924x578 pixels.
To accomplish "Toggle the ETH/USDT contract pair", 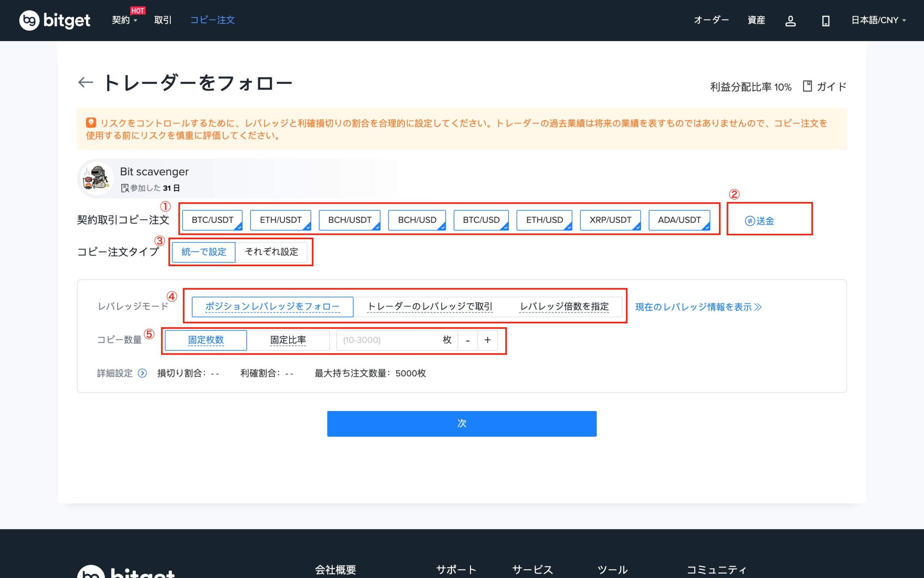I will [281, 220].
